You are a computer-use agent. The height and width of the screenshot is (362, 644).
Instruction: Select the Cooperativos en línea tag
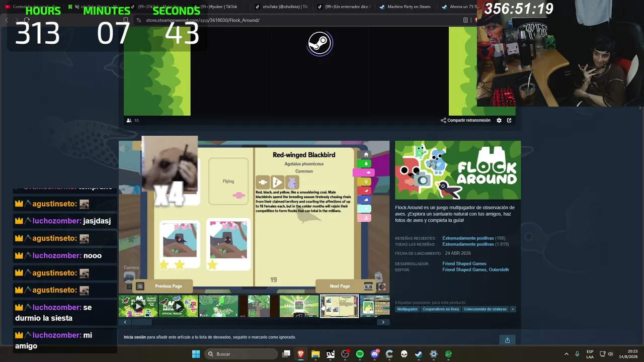tap(441, 309)
